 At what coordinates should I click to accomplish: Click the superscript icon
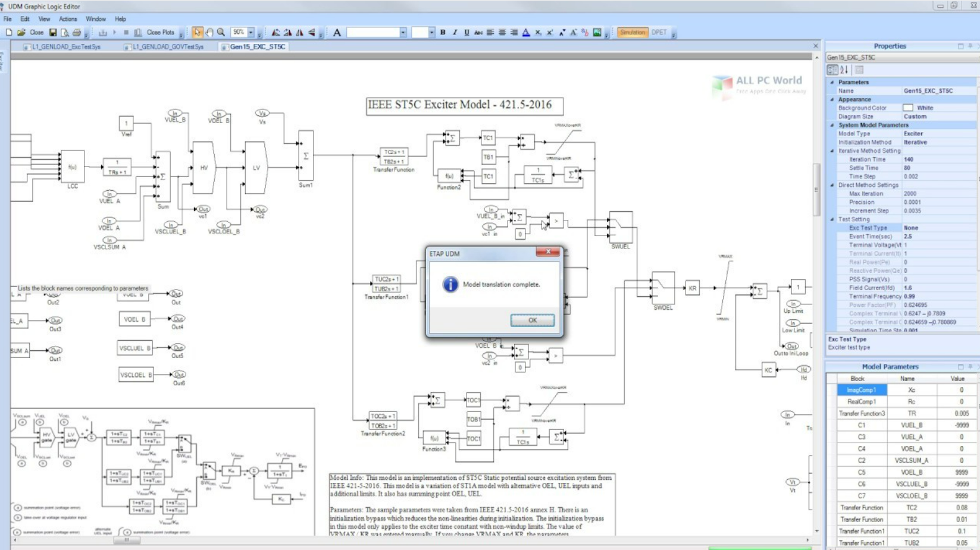pos(550,33)
